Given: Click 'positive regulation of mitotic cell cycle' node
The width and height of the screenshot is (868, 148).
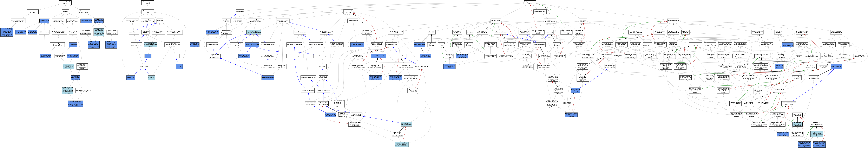Looking at the screenshot, I should tap(449, 66).
